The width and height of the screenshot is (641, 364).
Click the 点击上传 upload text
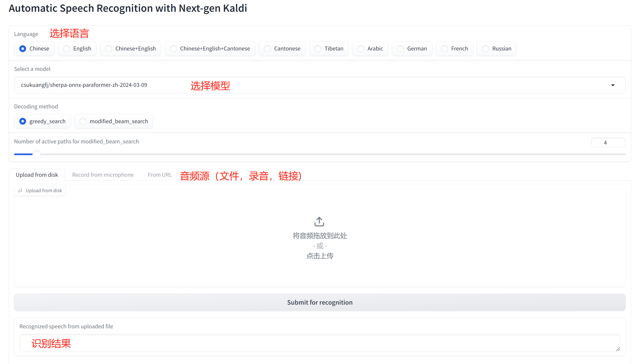click(320, 256)
